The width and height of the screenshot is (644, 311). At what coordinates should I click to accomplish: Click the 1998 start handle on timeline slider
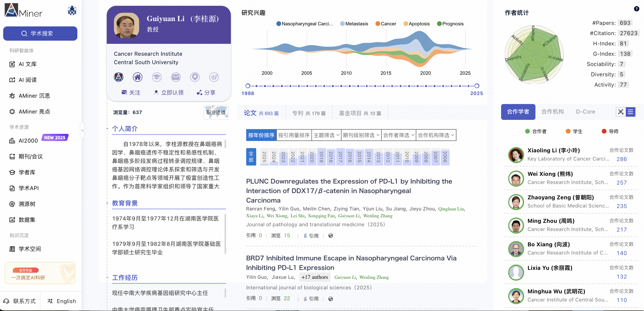pos(248,86)
